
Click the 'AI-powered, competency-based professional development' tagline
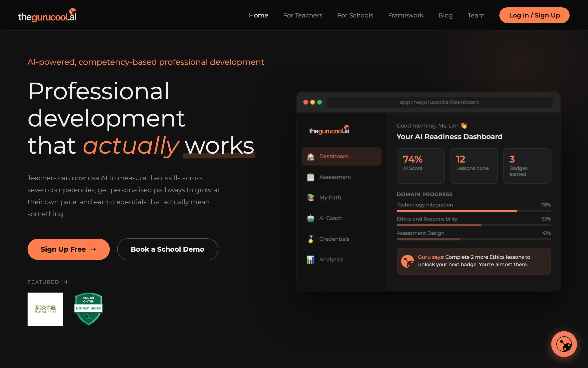tap(146, 62)
